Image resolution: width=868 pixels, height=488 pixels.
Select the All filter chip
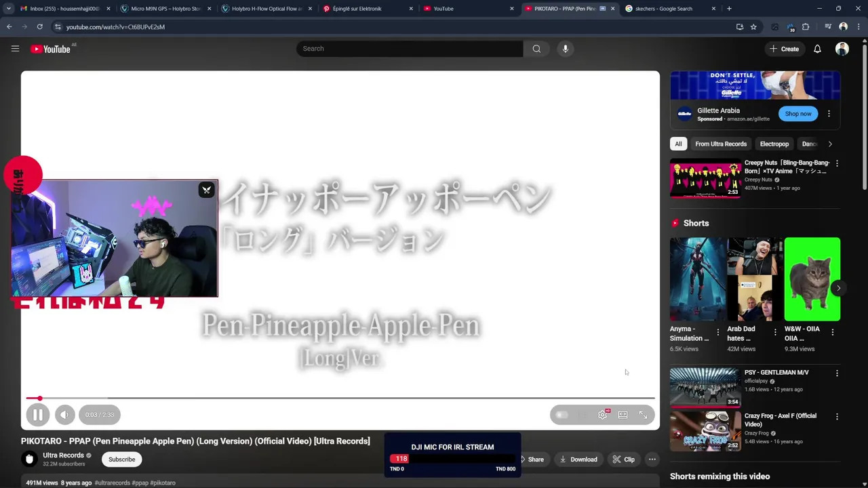point(678,144)
